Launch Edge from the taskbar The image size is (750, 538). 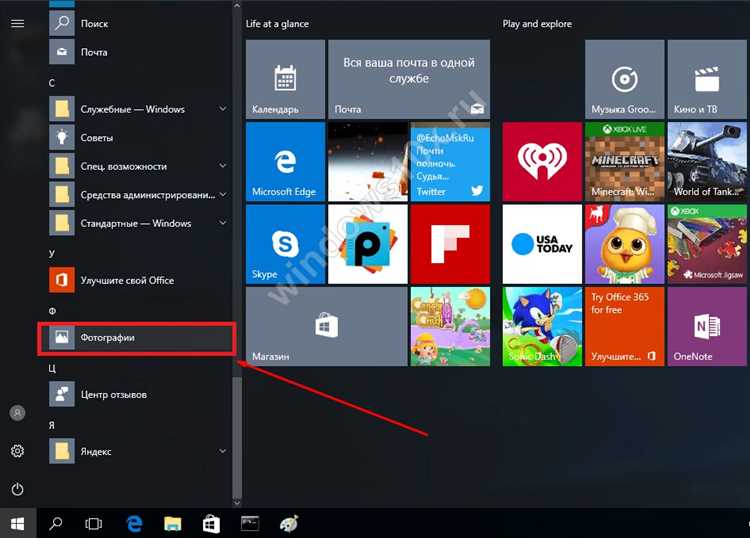point(134,524)
